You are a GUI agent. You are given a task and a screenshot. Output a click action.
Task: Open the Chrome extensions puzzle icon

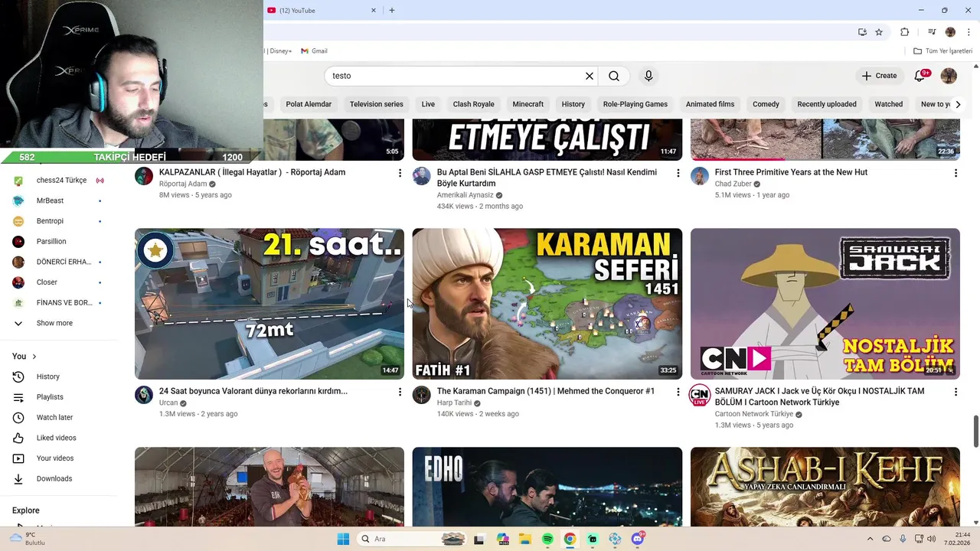(x=904, y=32)
